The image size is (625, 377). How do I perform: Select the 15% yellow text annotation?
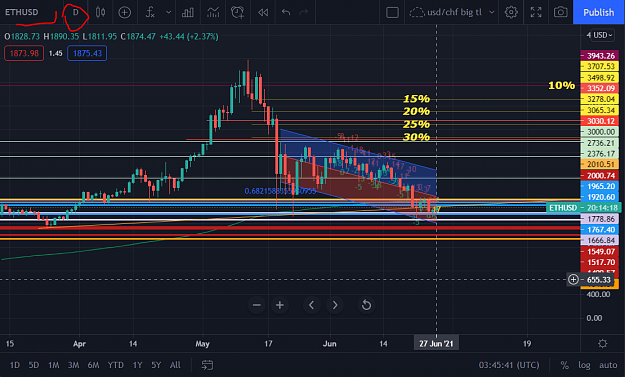(x=416, y=99)
